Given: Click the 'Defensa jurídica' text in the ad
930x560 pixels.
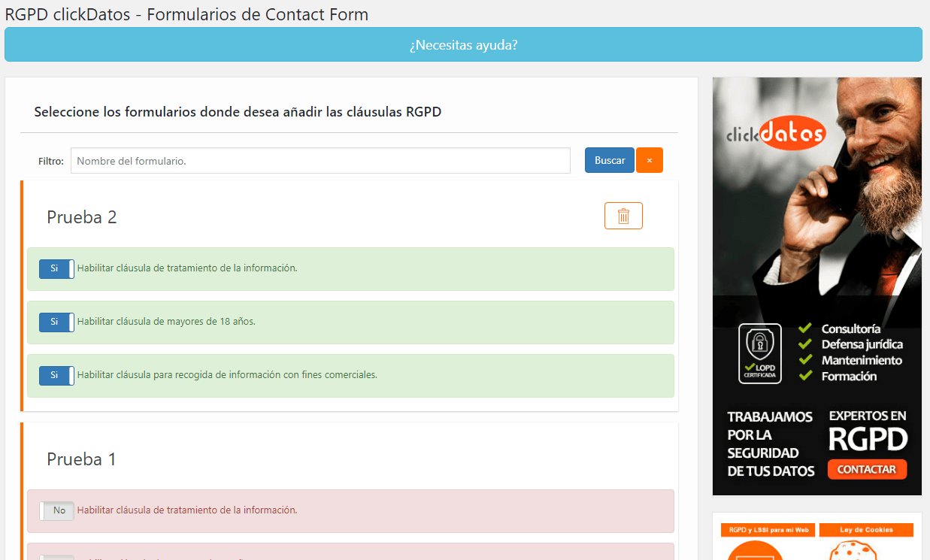Looking at the screenshot, I should (x=862, y=344).
